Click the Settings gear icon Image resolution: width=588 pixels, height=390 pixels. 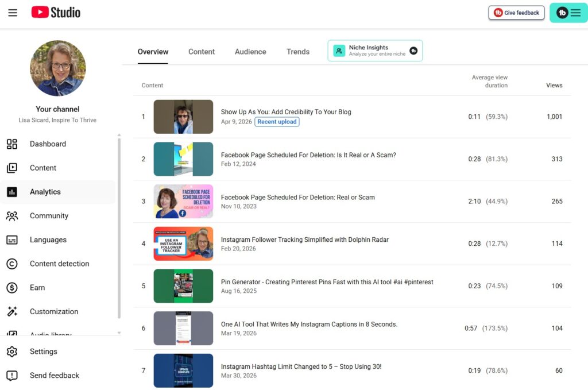(12, 352)
